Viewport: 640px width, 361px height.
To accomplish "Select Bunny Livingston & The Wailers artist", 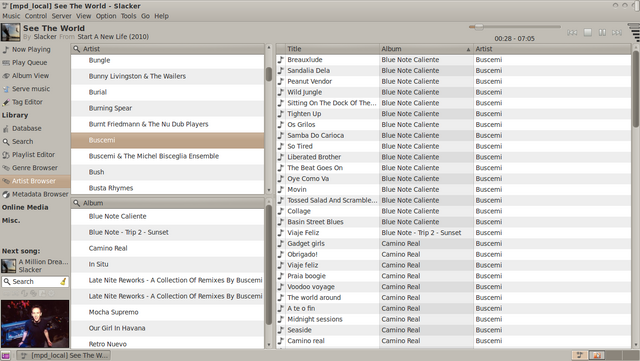I will coord(167,76).
